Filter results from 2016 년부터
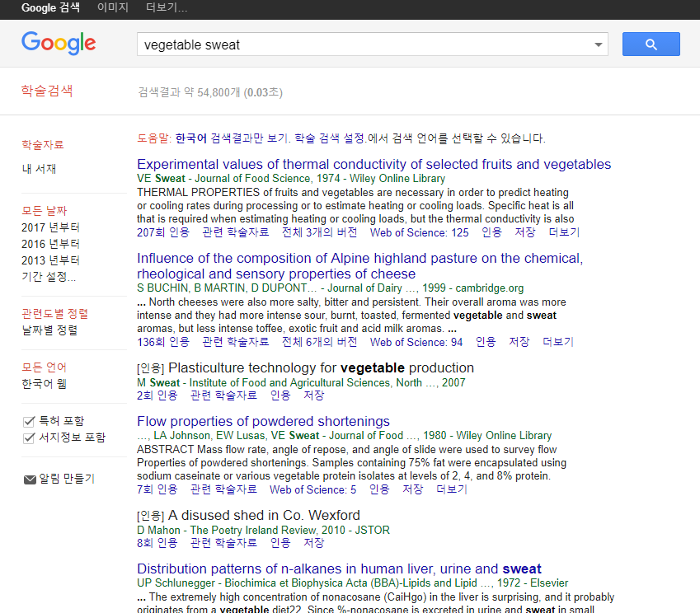The height and width of the screenshot is (613, 700). coord(50,244)
